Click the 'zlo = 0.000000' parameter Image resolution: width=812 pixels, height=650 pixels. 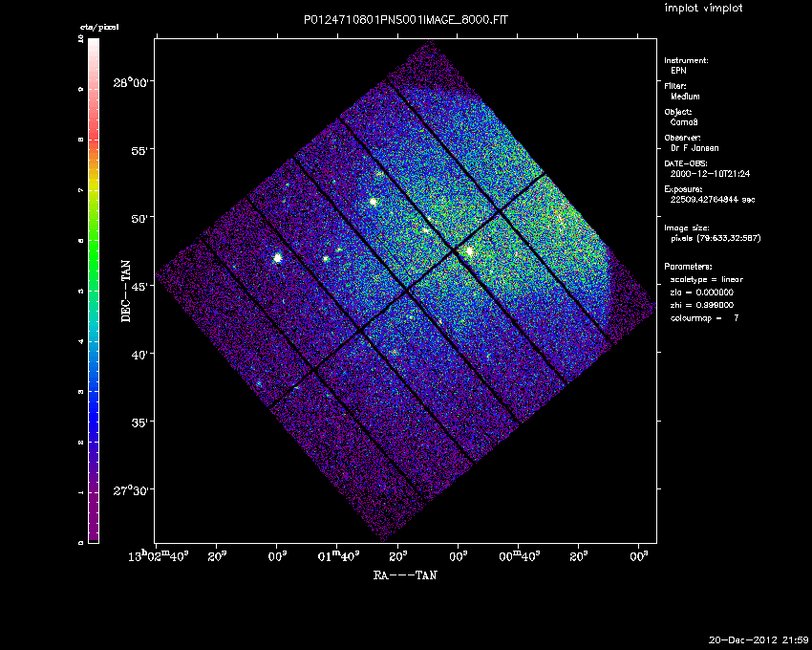(x=702, y=292)
